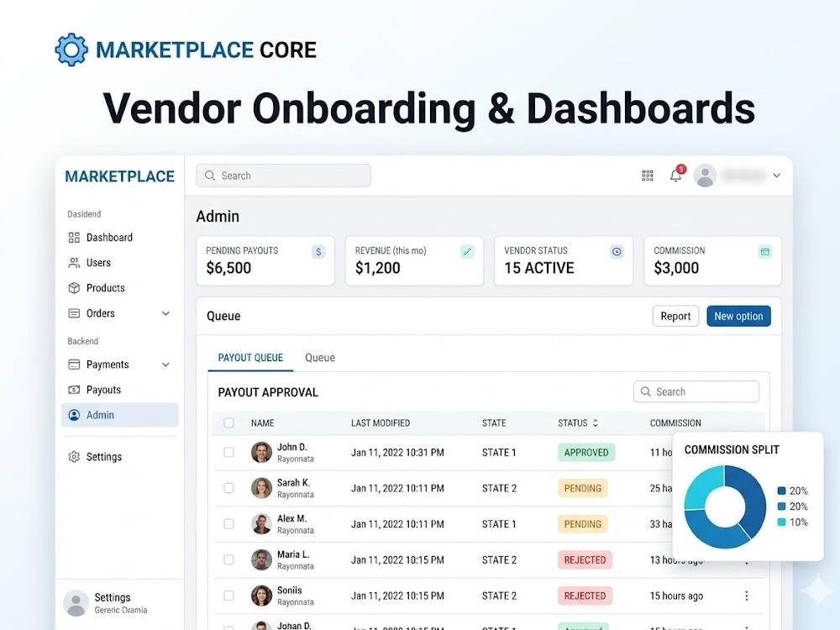Click the user avatar in header

(705, 176)
